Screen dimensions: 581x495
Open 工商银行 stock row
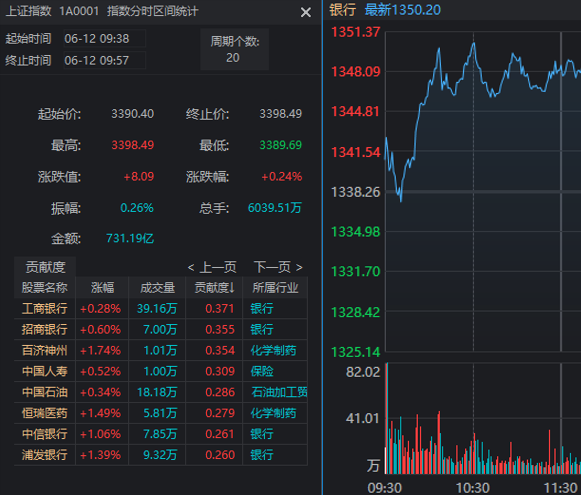pyautogui.click(x=161, y=308)
